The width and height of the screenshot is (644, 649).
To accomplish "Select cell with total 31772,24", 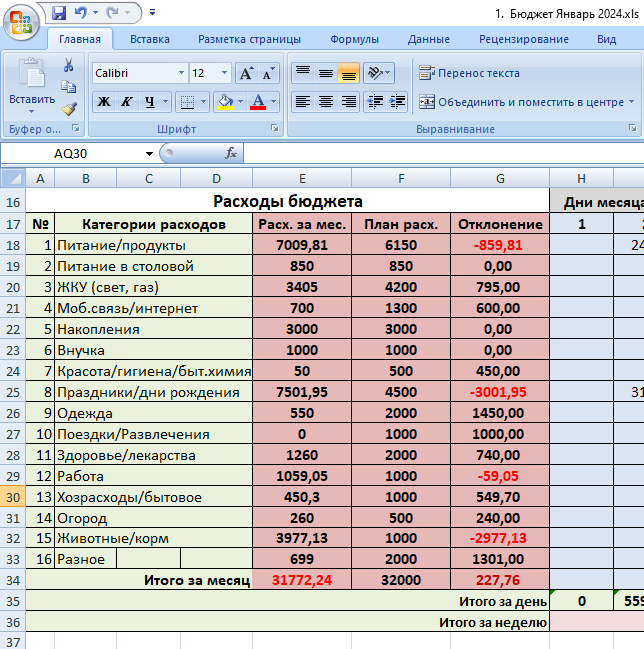I will [302, 580].
